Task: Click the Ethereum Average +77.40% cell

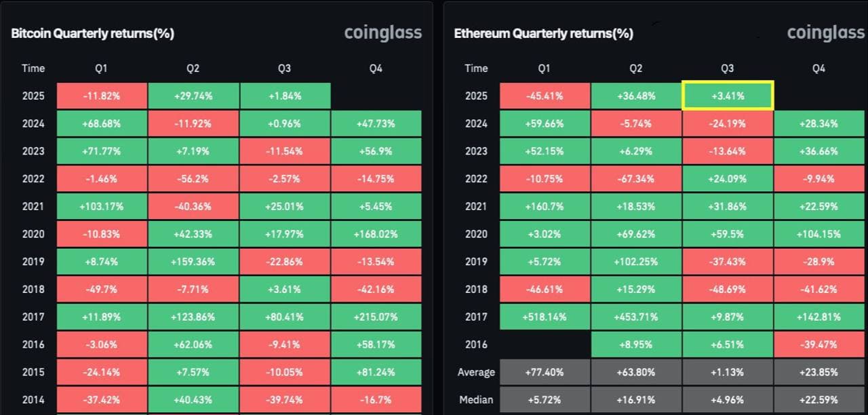Action: click(x=545, y=372)
